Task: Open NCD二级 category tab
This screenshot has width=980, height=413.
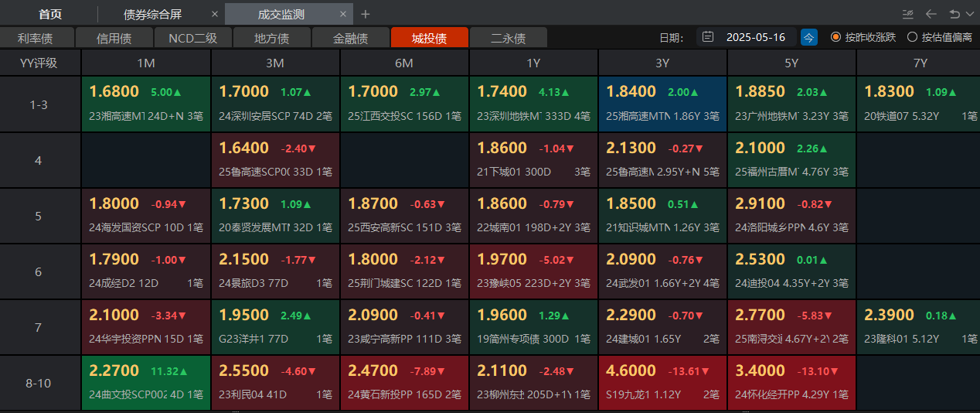Action: tap(192, 38)
